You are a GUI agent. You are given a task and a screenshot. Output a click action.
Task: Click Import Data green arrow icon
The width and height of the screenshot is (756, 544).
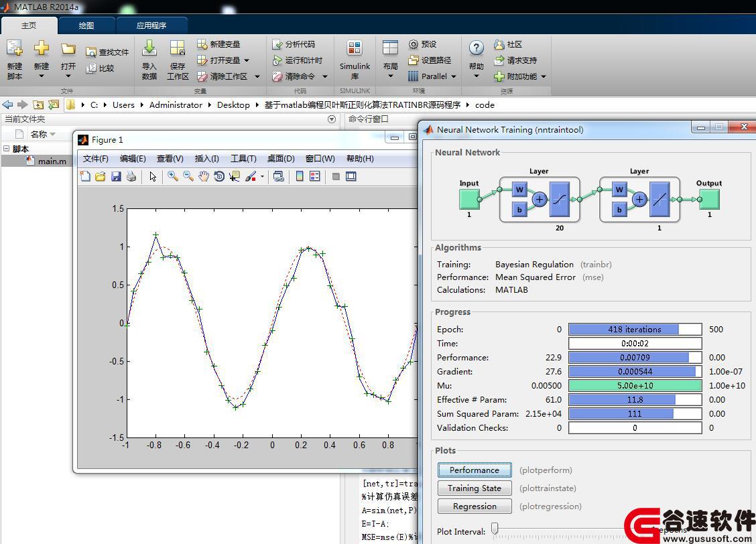(149, 48)
